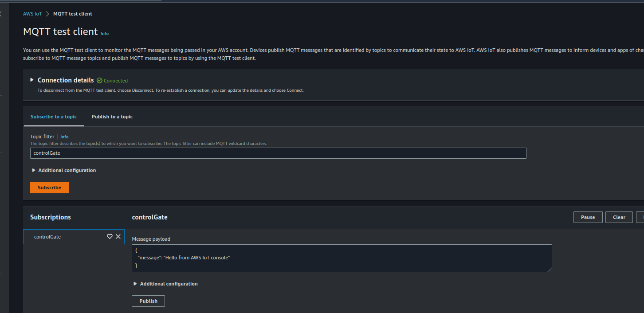Viewport: 644px width, 313px height.
Task: Expand the Connection details section
Action: pos(32,80)
